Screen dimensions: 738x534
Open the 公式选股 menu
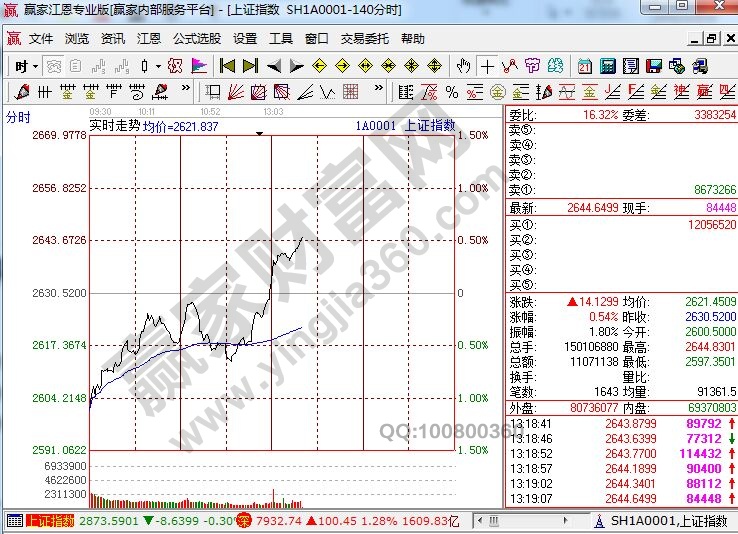196,39
